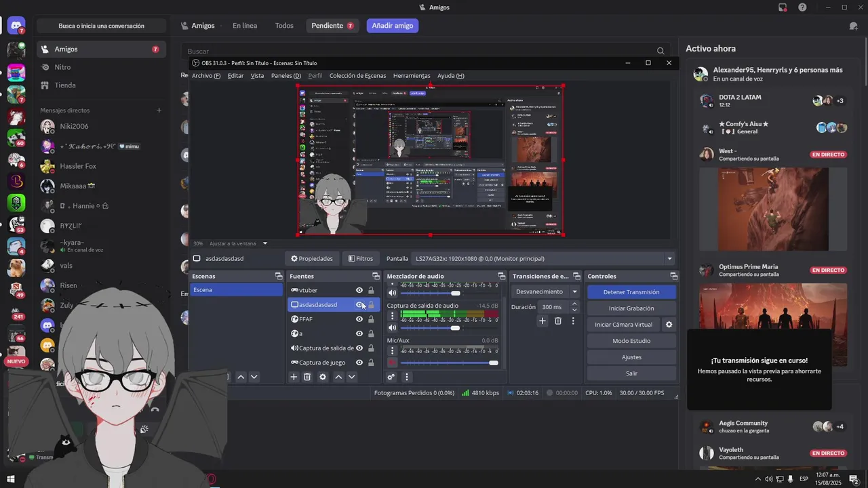Screen dimensions: 868x488
Task: Open virtual camera settings gear
Action: tap(669, 325)
